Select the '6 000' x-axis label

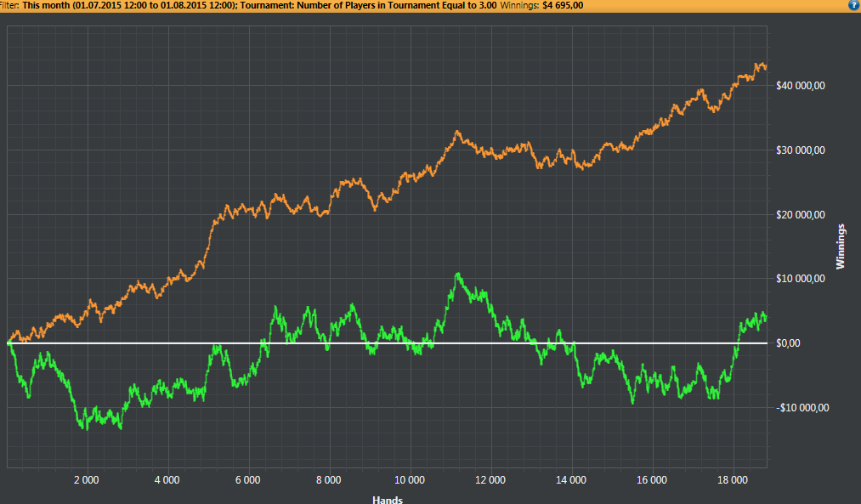[247, 480]
